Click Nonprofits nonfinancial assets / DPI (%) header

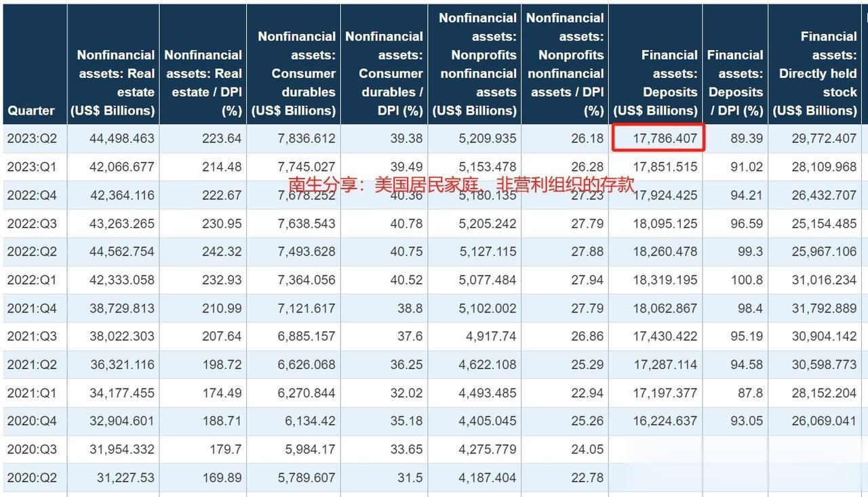pos(565,64)
